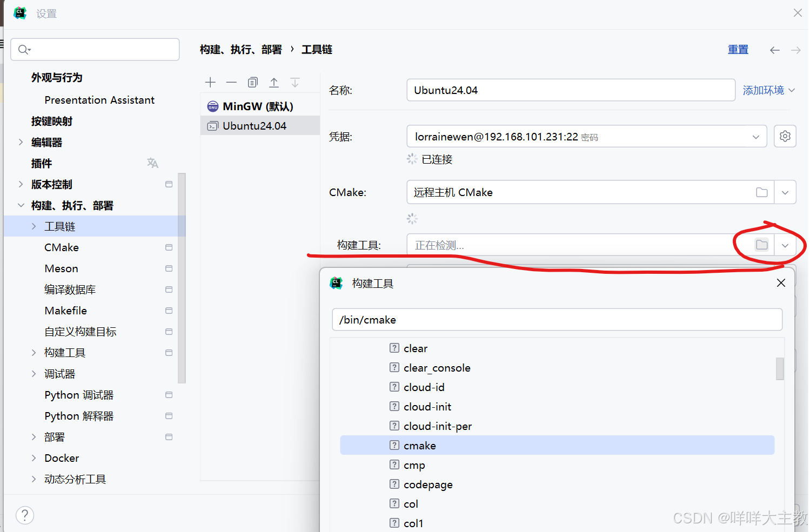
Task: Click 重置 reset link
Action: [x=738, y=50]
